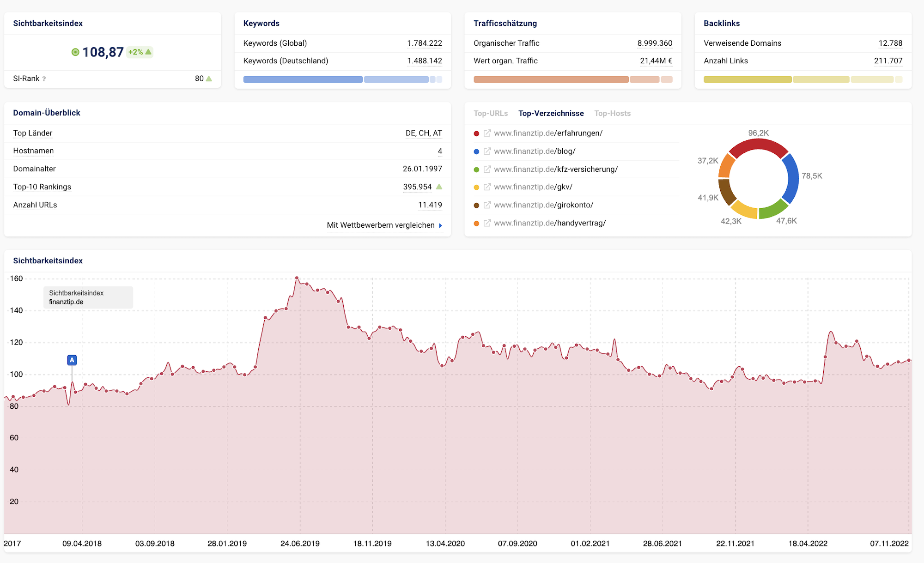The width and height of the screenshot is (924, 563).
Task: Click the green triangle beside Top-10 Rankings value
Action: pos(439,187)
